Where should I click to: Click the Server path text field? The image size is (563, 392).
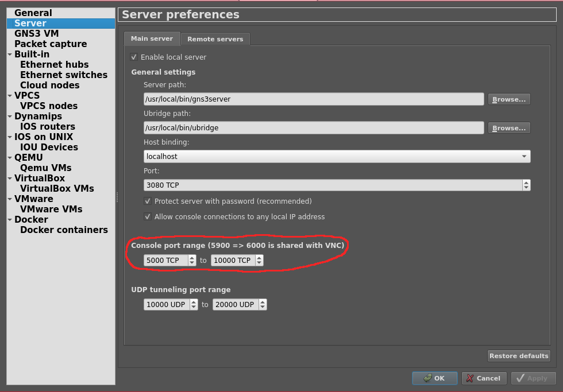(x=313, y=99)
